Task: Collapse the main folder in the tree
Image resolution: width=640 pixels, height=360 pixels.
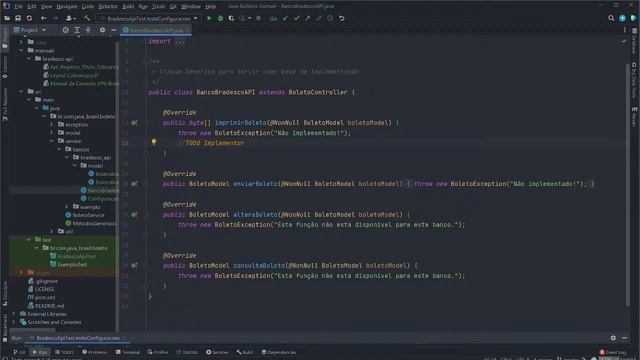Action: pos(29,100)
